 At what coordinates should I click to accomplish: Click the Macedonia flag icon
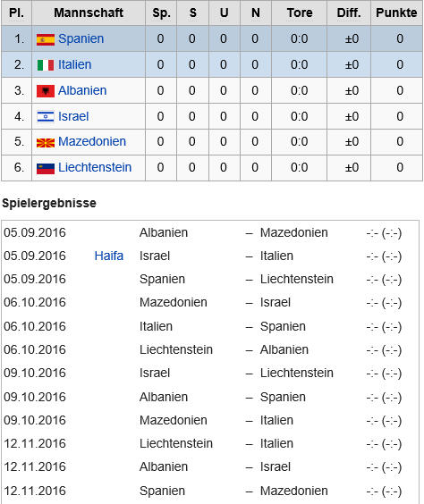coord(46,142)
